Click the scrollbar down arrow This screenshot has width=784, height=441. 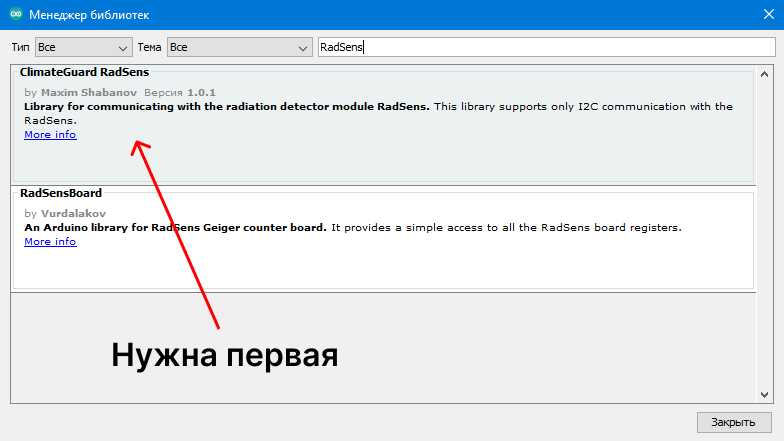tap(764, 394)
